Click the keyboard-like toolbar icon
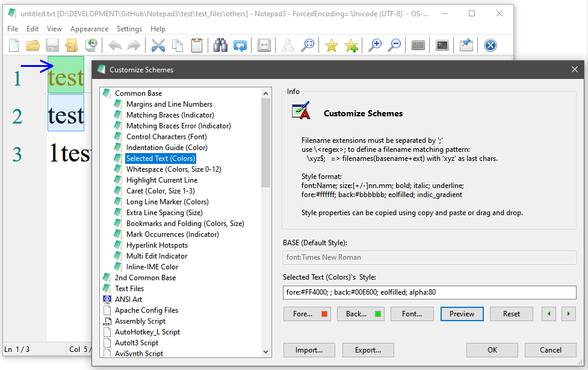588x370 pixels. coord(418,45)
